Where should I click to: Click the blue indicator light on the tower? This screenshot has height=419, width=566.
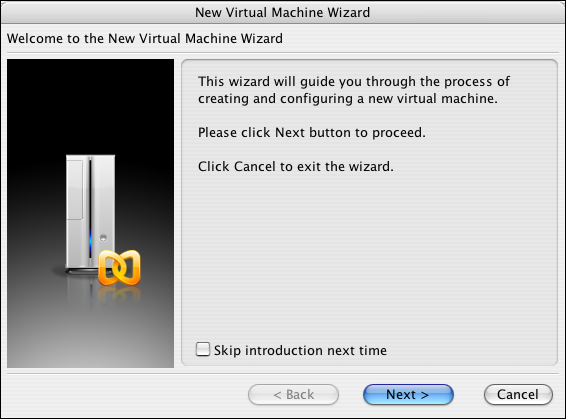(x=90, y=240)
